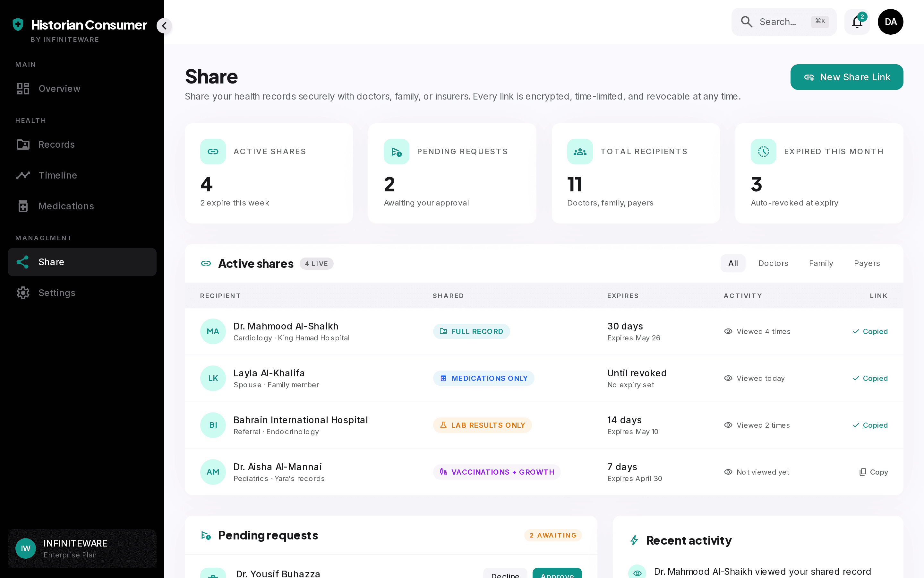Filter active shares by Family
The height and width of the screenshot is (578, 924).
821,263
